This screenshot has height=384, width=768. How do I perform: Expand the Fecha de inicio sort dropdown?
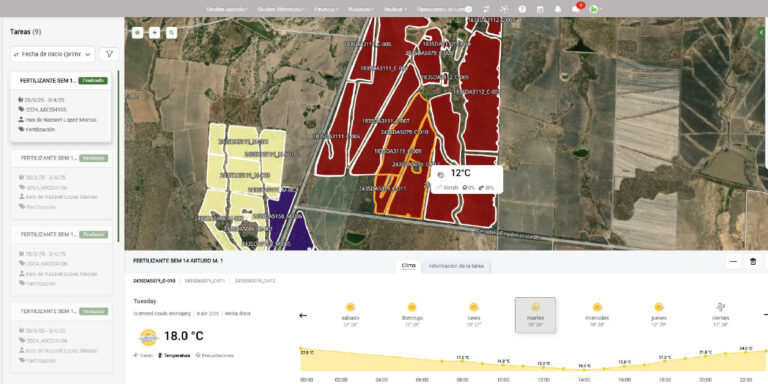pos(52,54)
